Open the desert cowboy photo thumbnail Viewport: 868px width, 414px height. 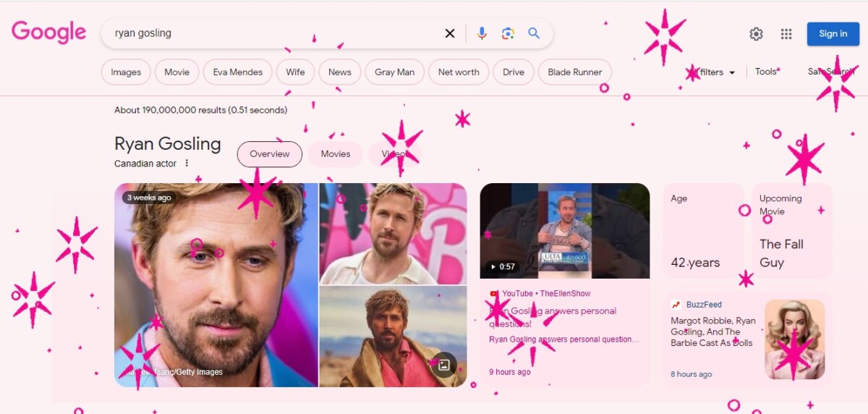393,337
